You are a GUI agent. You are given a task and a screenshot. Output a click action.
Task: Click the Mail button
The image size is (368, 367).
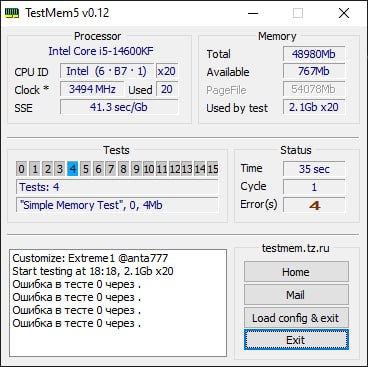point(296,295)
